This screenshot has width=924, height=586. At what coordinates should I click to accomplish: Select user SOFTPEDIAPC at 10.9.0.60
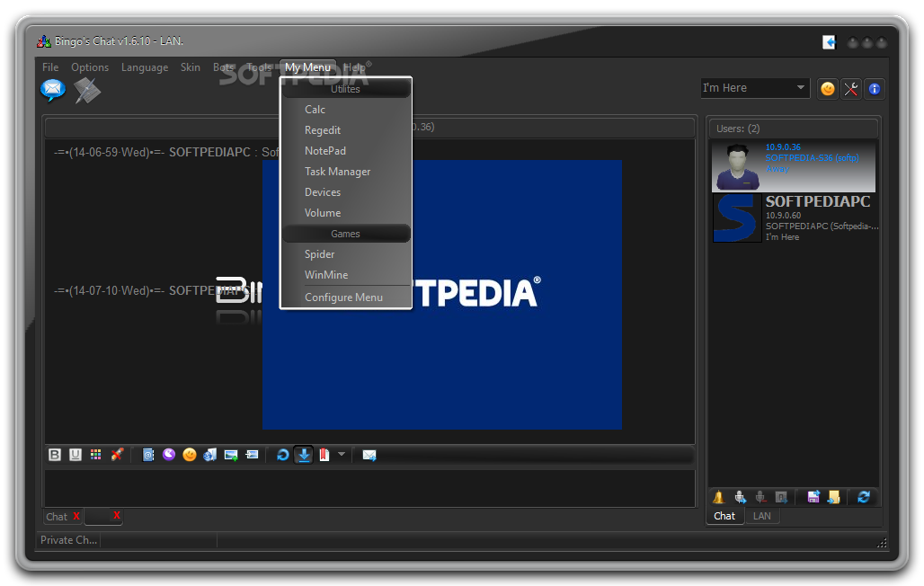(795, 218)
